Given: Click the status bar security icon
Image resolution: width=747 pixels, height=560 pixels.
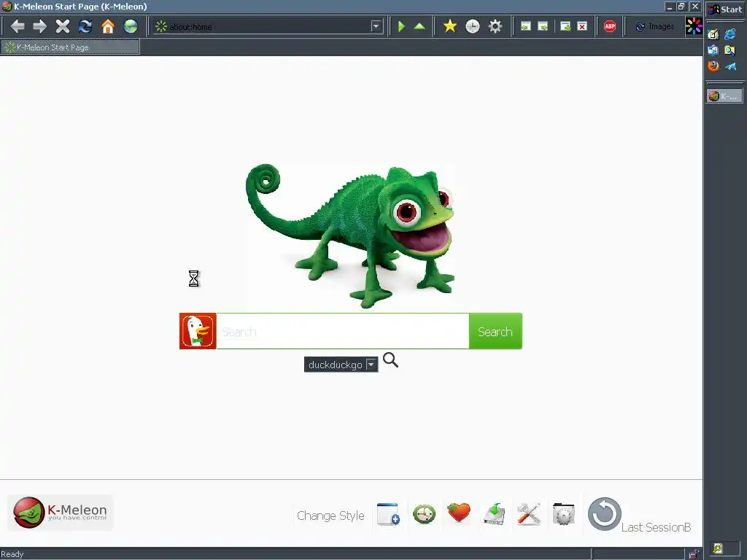Looking at the screenshot, I should coord(694,554).
